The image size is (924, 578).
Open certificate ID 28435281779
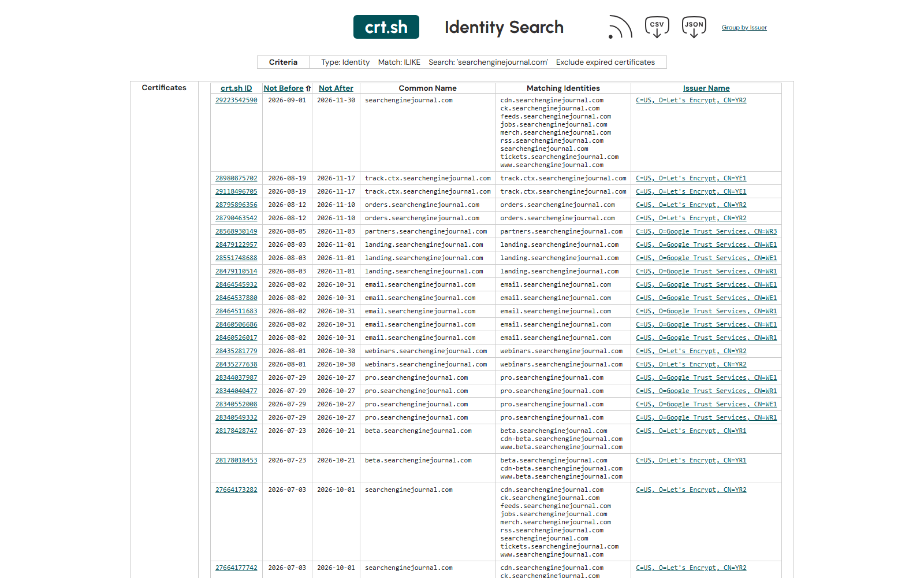click(236, 351)
